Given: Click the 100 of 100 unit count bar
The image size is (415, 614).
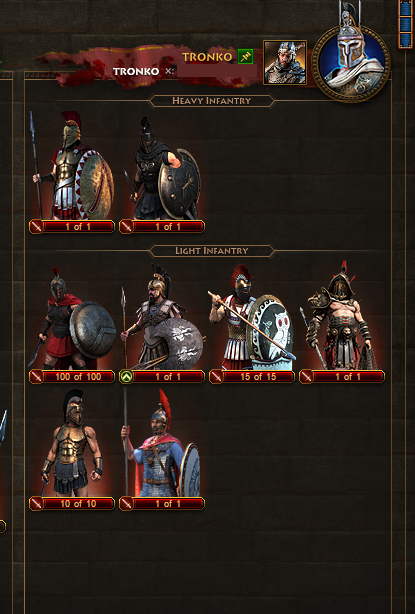Looking at the screenshot, I should 78,377.
